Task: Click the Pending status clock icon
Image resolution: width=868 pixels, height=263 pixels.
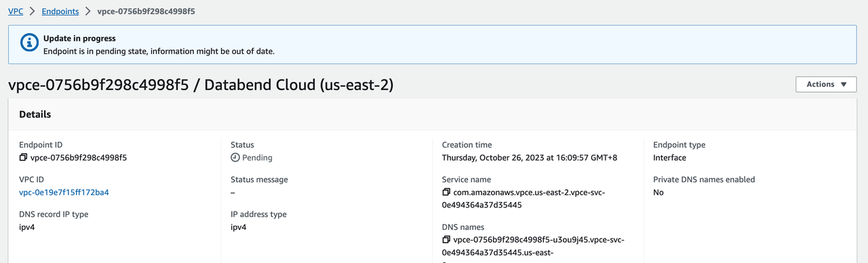Action: (x=235, y=158)
